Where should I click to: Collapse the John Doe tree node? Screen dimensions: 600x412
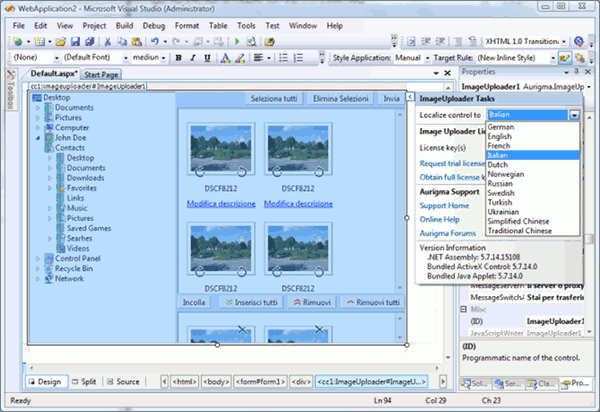pos(38,138)
